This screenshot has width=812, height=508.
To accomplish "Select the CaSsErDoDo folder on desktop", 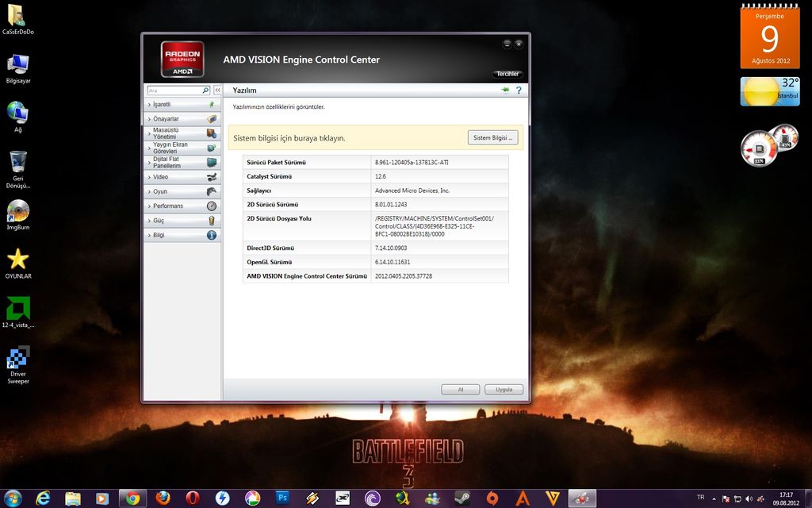I will [x=18, y=20].
